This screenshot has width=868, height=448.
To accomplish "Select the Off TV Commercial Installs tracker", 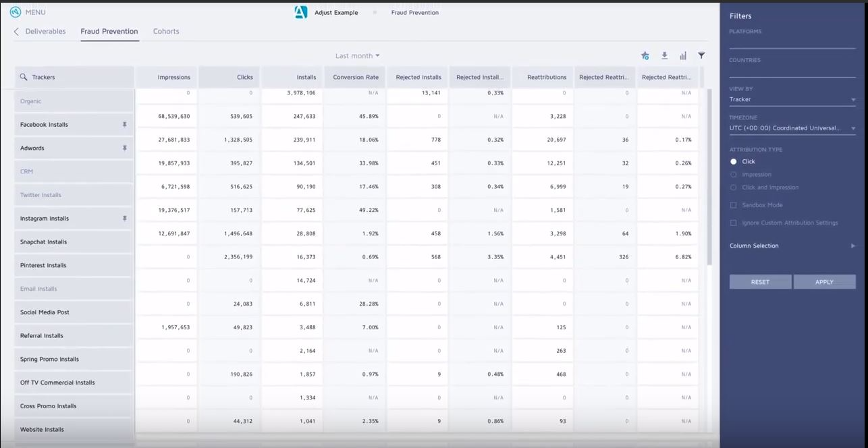I will click(74, 383).
